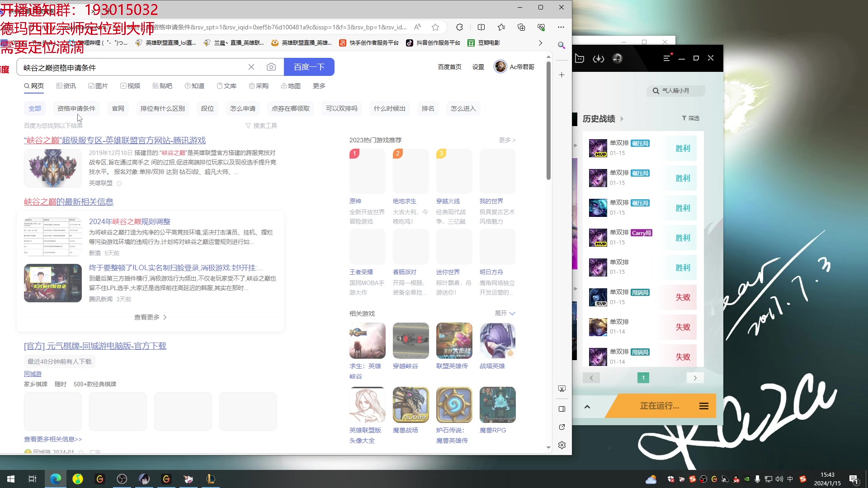This screenshot has width=868, height=488.
Task: Open the 炉石传说 game thumbnail
Action: [454, 405]
